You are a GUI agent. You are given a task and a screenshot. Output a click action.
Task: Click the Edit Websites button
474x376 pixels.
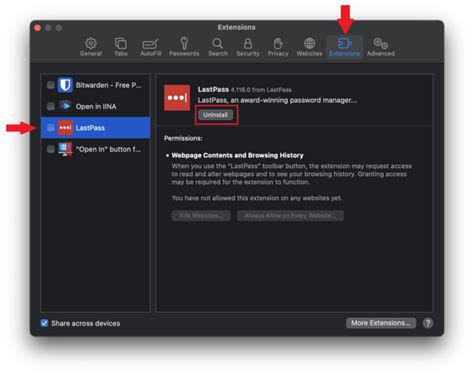[201, 216]
